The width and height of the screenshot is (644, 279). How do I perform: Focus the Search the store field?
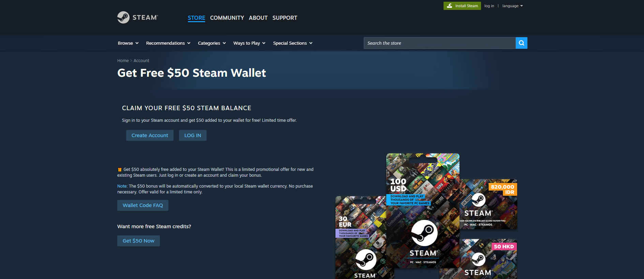pos(439,43)
